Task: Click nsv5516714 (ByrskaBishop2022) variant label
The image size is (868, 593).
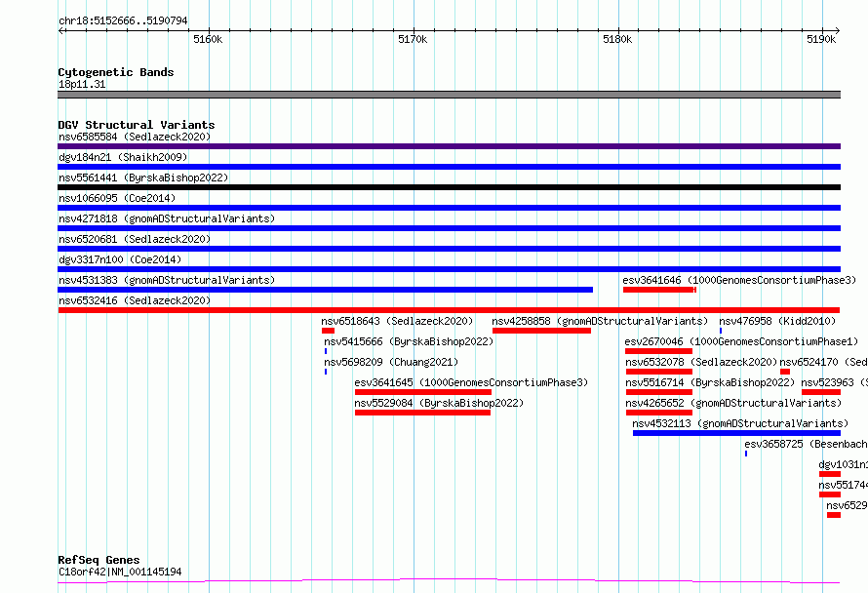Action: (710, 382)
